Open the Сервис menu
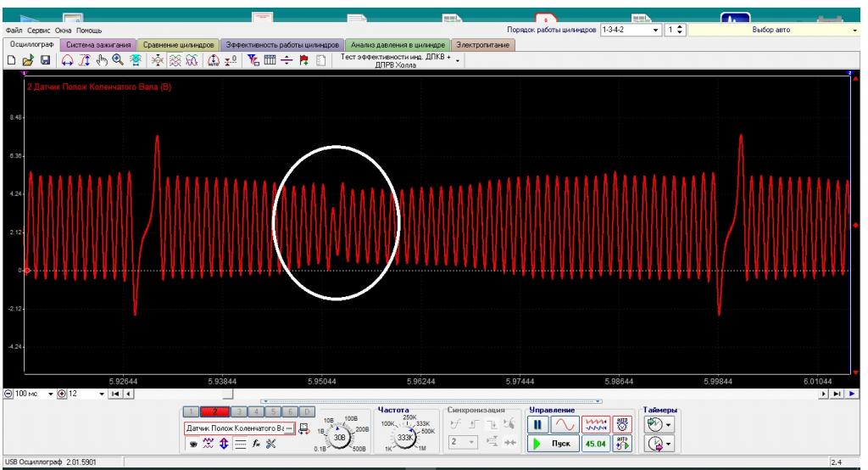This screenshot has width=868, height=470. click(40, 31)
